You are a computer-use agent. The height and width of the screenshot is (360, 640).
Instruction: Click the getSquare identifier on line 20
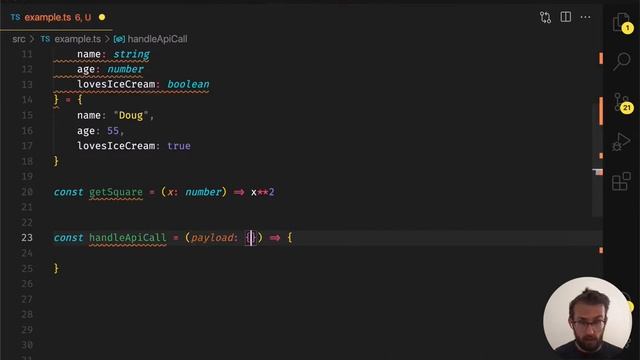tap(116, 192)
